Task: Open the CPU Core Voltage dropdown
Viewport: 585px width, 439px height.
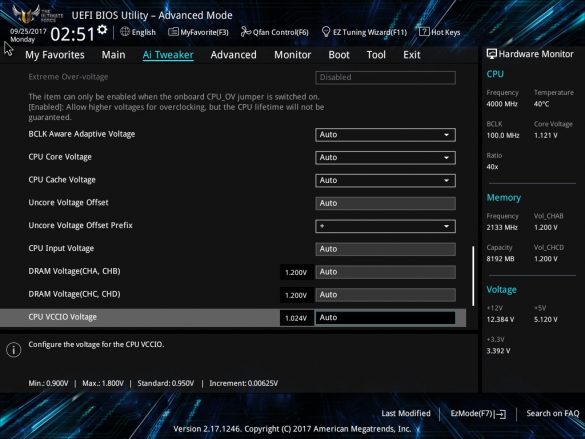Action: (385, 157)
